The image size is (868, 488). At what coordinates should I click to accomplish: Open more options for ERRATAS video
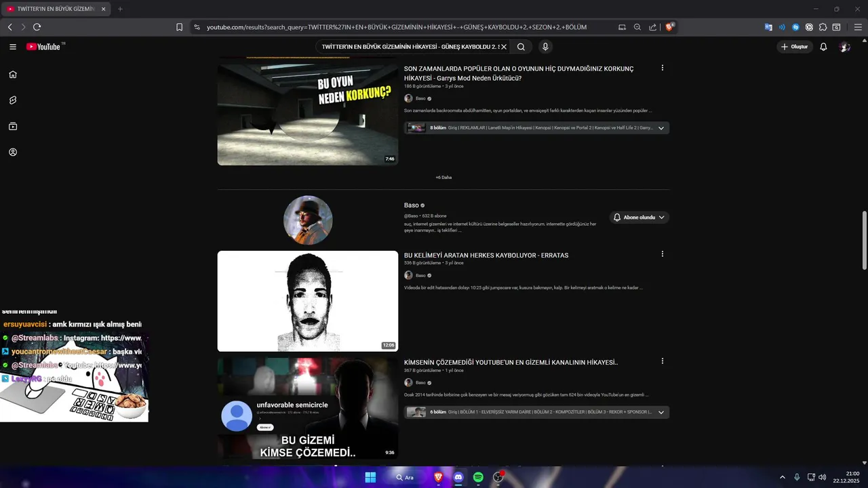[x=663, y=254]
